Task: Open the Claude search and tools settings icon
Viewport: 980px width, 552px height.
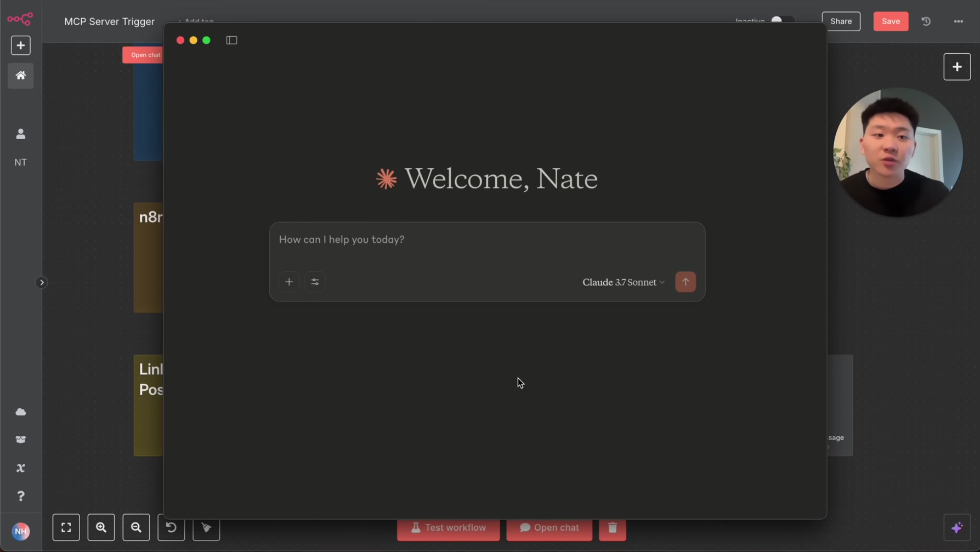Action: click(x=315, y=282)
